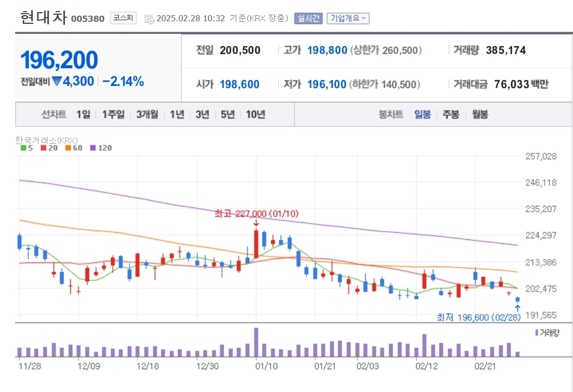Click the red 20-day average legend square
Viewport: 573px width, 392px height.
pos(43,148)
